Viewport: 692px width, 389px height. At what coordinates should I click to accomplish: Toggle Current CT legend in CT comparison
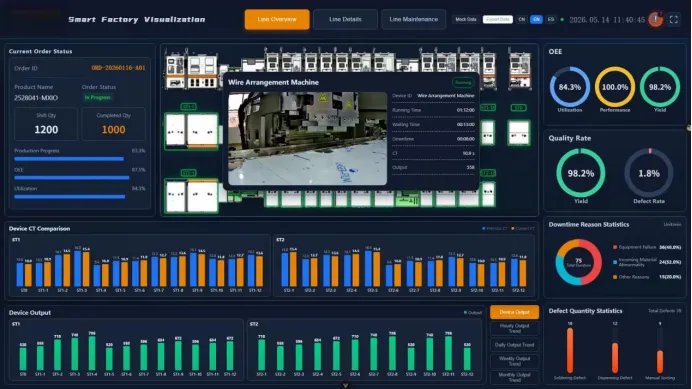click(x=523, y=228)
